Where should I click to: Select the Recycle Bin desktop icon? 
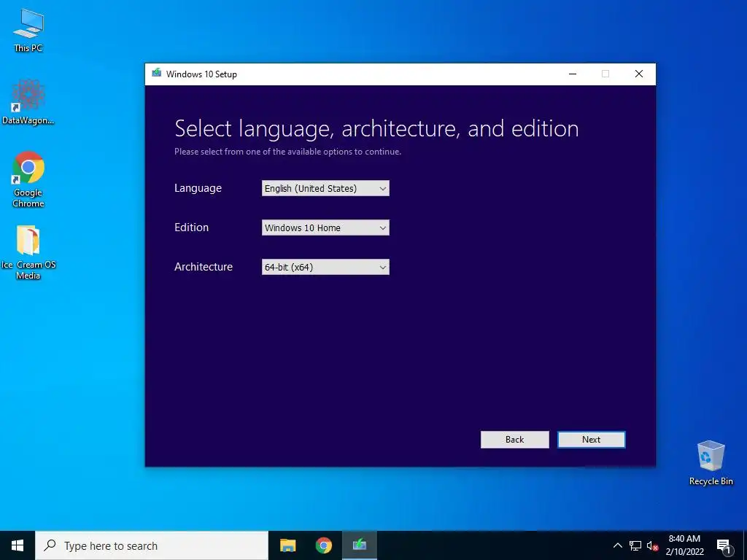tap(711, 463)
